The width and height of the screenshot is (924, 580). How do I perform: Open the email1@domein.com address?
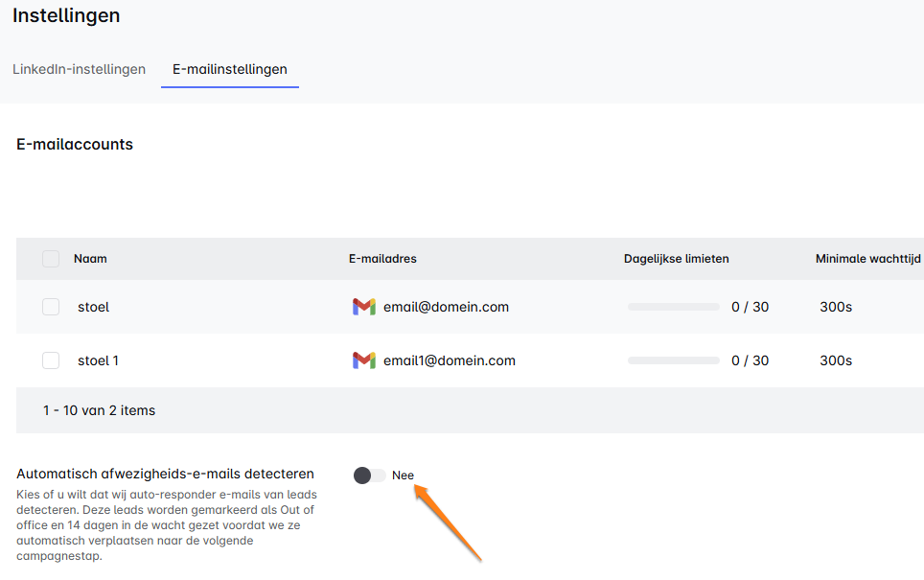coord(450,360)
